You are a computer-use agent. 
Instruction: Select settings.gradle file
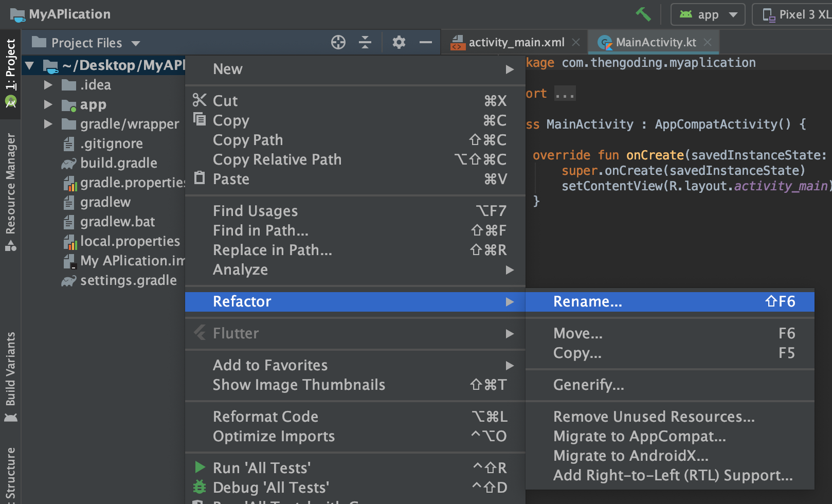click(x=129, y=280)
